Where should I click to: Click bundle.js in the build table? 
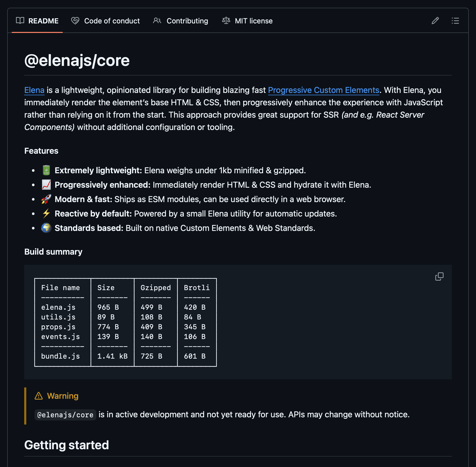click(61, 356)
